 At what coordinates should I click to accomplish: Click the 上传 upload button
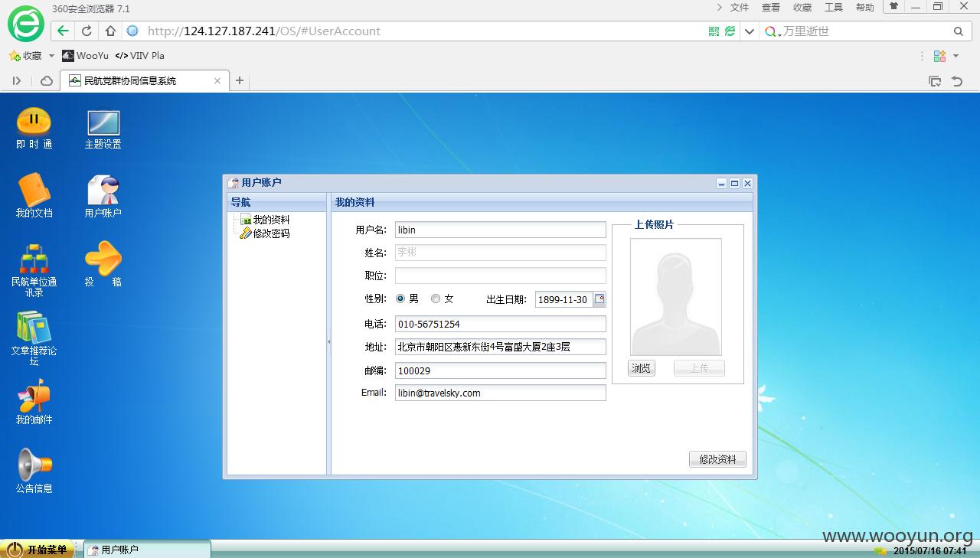(x=699, y=368)
